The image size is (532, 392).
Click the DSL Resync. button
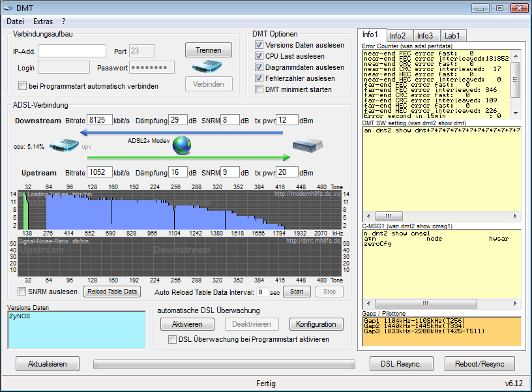tap(400, 364)
